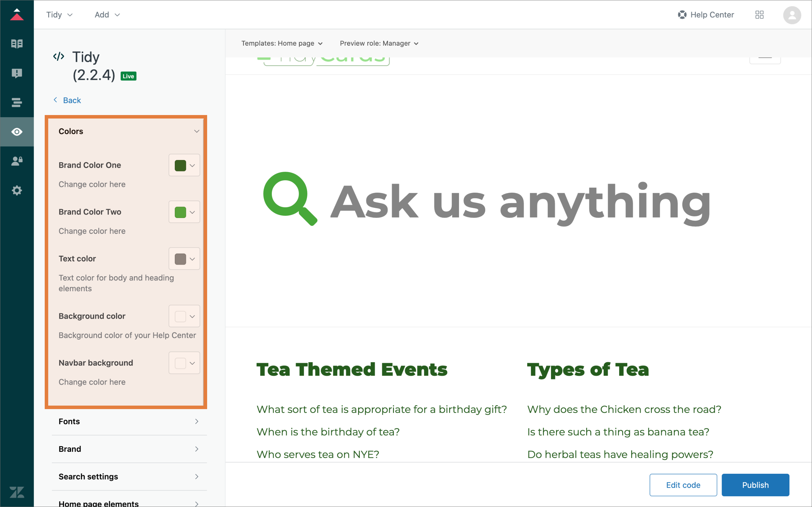The image size is (812, 507).
Task: Open the products grid icon
Action: [759, 15]
